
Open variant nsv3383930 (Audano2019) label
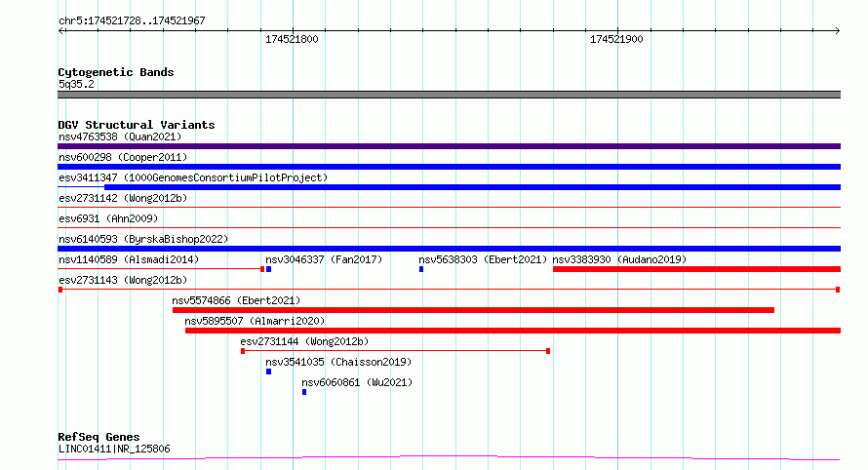619,259
